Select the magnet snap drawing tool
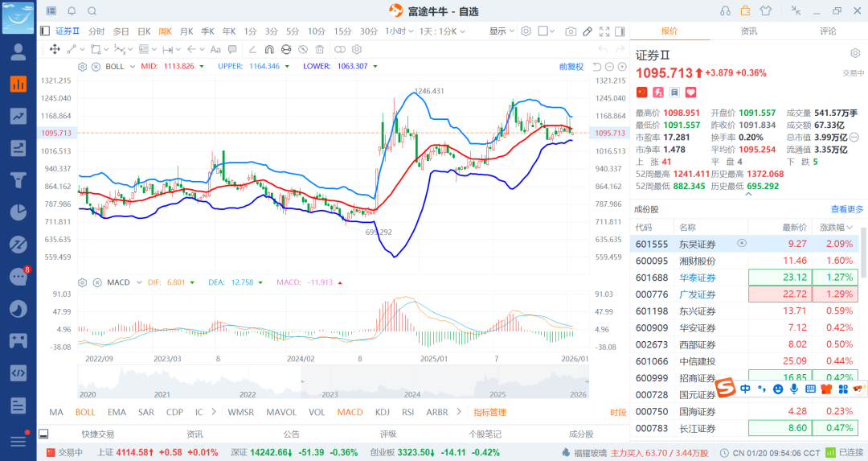868x461 pixels. coord(269,49)
